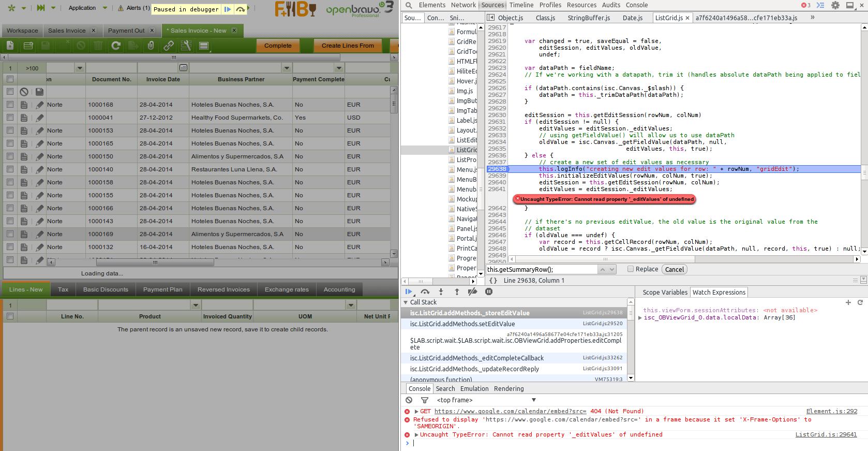868x451 pixels.
Task: Click the attachments paperclip icon
Action: [151, 46]
